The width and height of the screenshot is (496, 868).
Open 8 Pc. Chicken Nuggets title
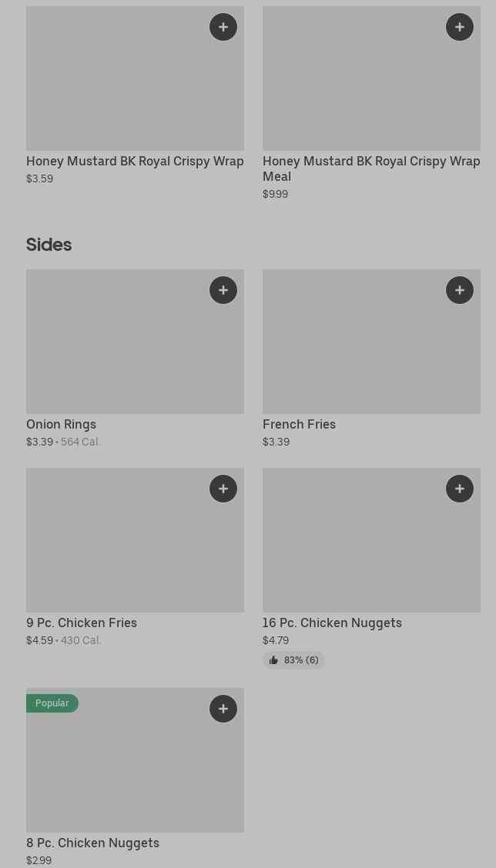92,843
